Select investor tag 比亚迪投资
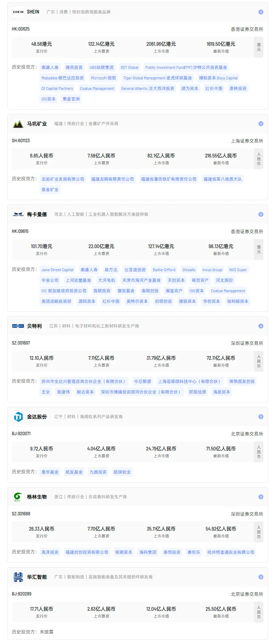Viewport: 275px width, 644px height. 135,270
